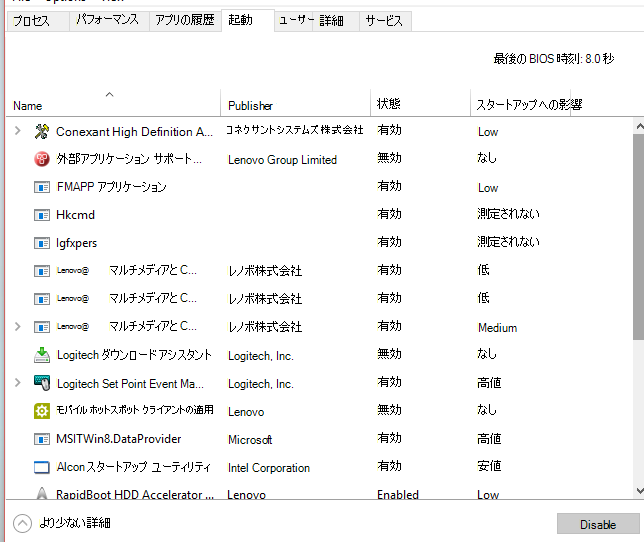Expand the Lenovo マルチメディア entry with Medium impact
Viewport: 644px width, 542px height.
(x=17, y=327)
